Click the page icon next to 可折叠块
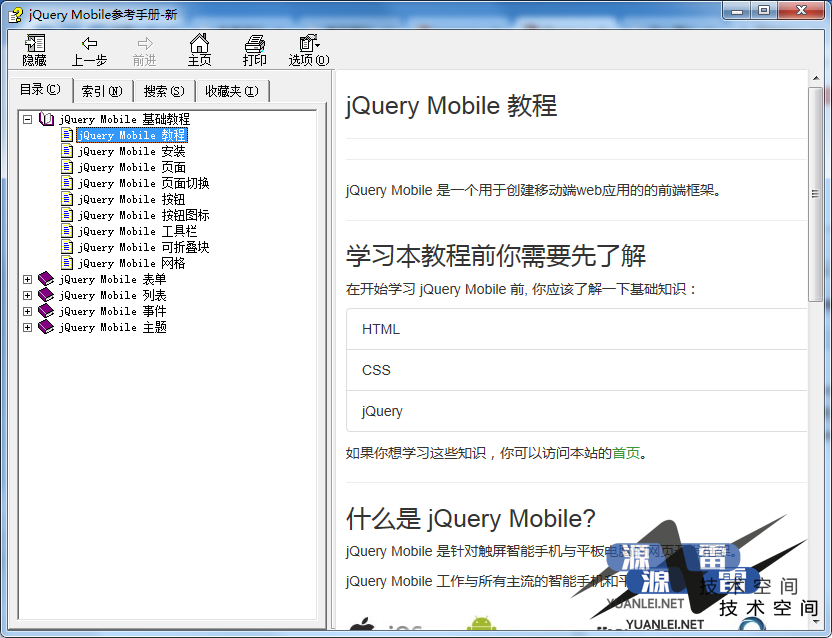Image resolution: width=832 pixels, height=638 pixels. pyautogui.click(x=67, y=247)
